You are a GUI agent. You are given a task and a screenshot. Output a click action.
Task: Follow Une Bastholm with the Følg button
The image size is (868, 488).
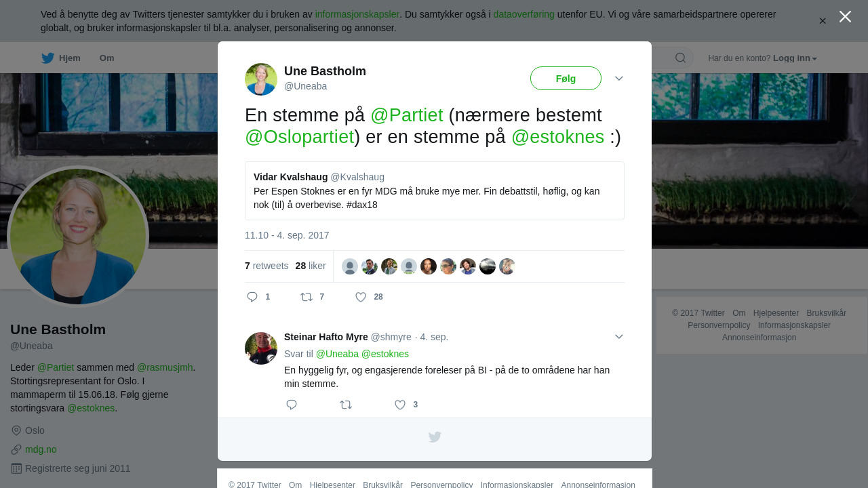coord(566,79)
